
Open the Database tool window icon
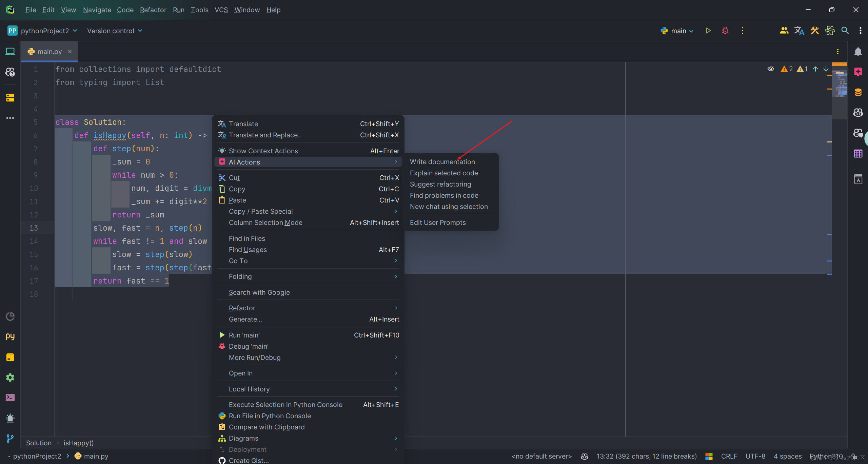[x=858, y=92]
